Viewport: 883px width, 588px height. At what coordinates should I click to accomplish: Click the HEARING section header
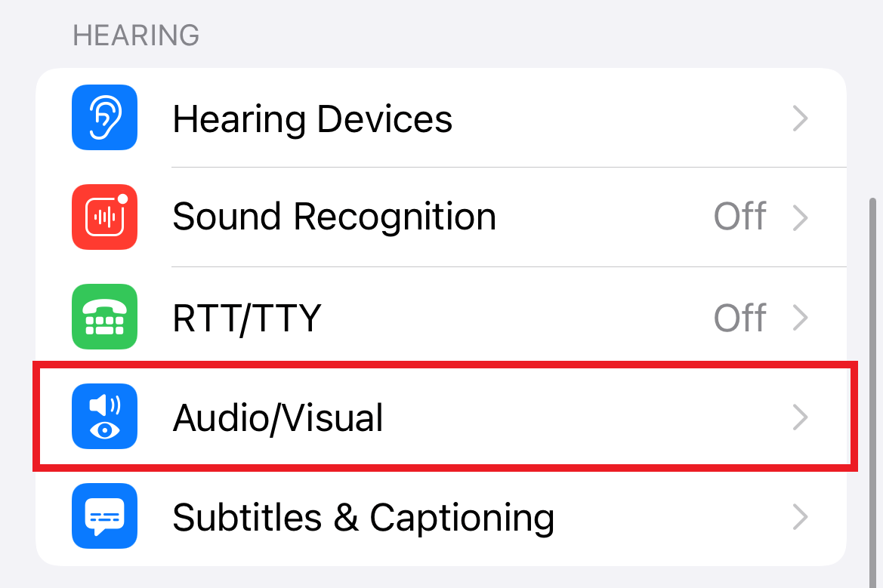click(x=136, y=35)
